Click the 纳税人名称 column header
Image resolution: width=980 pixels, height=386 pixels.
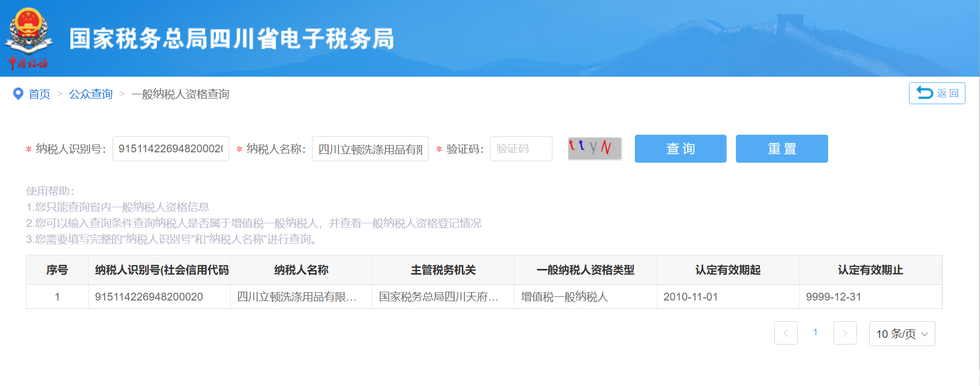[x=301, y=270]
